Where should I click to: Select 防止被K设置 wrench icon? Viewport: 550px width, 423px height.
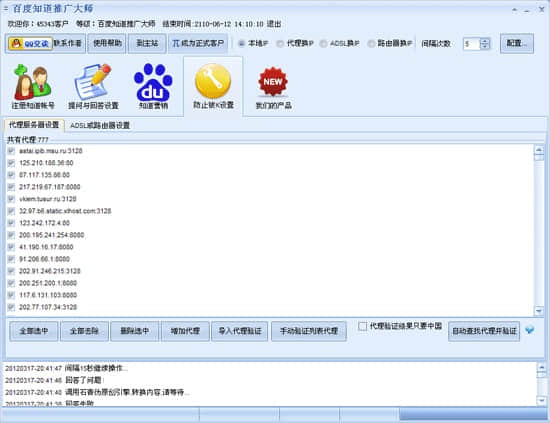pyautogui.click(x=213, y=87)
